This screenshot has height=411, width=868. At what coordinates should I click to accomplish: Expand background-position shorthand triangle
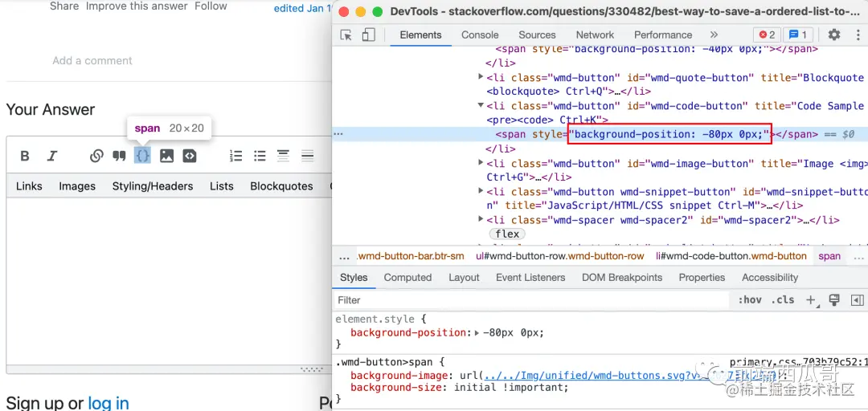pos(477,332)
